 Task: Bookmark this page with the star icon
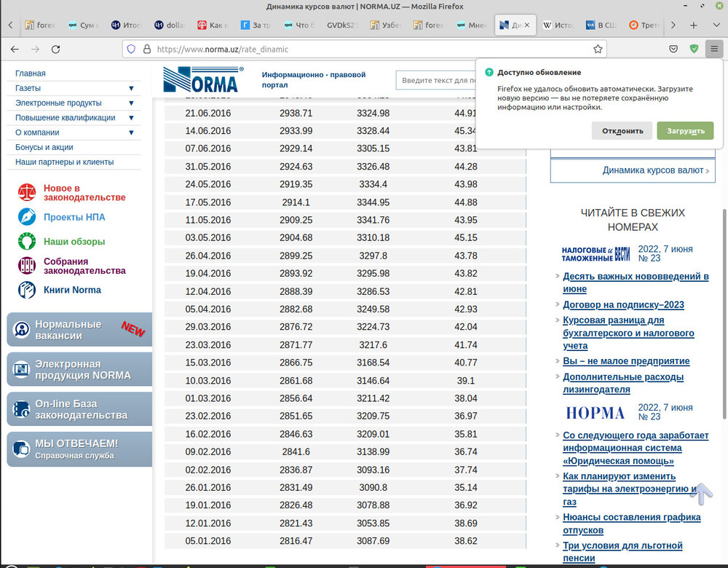tap(598, 49)
